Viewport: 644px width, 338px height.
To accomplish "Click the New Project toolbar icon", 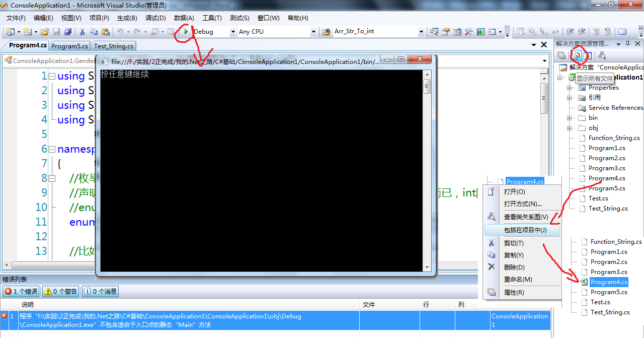I will (x=11, y=32).
